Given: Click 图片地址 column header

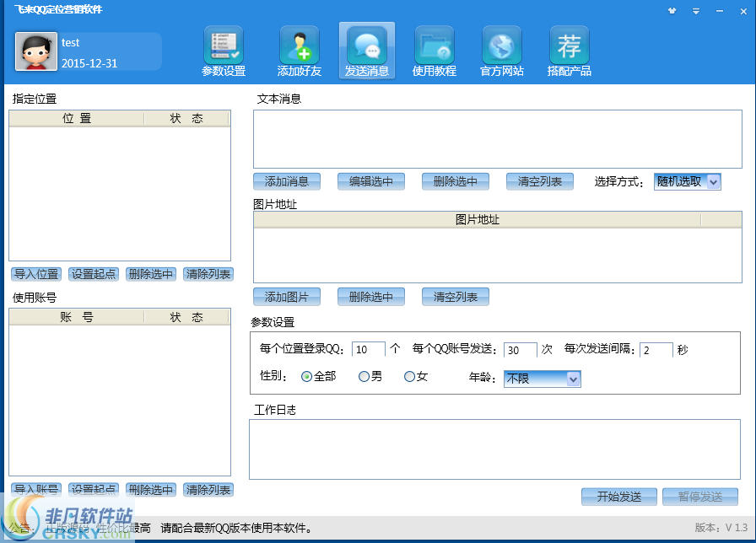Looking at the screenshot, I should (478, 220).
